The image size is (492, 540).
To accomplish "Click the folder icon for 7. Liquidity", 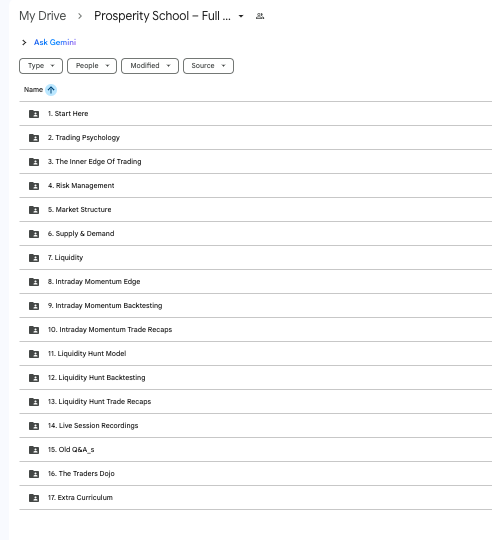I will [34, 258].
